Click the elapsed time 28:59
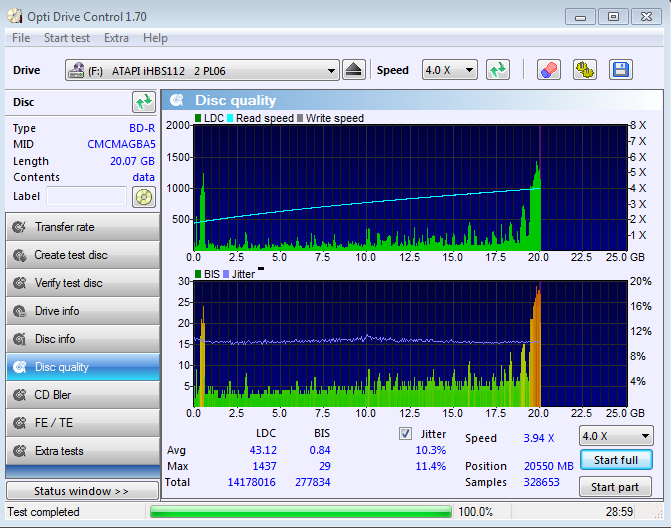 coord(619,512)
